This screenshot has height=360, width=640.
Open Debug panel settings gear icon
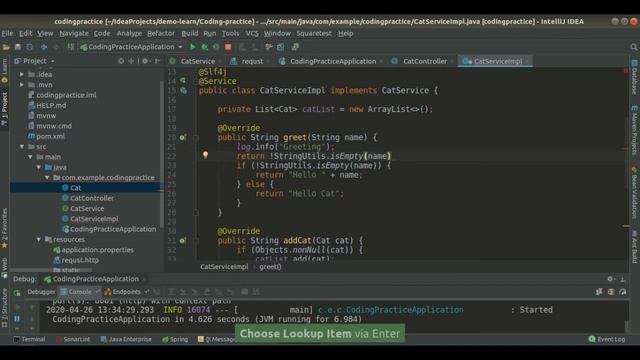tap(610, 279)
